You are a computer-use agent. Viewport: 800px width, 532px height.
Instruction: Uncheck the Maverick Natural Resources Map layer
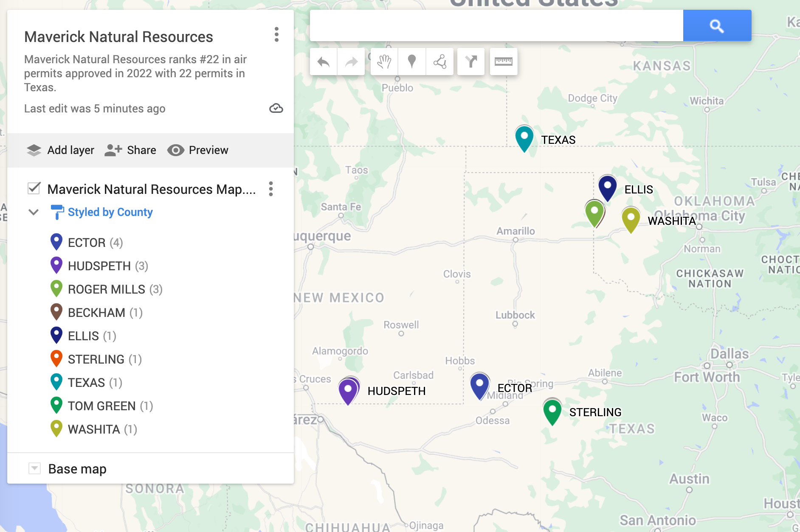34,189
